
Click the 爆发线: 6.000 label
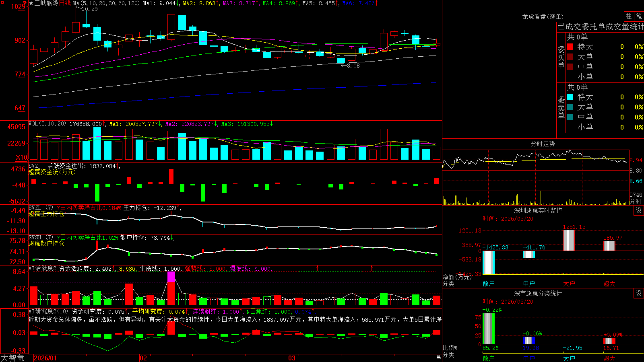tap(250, 268)
